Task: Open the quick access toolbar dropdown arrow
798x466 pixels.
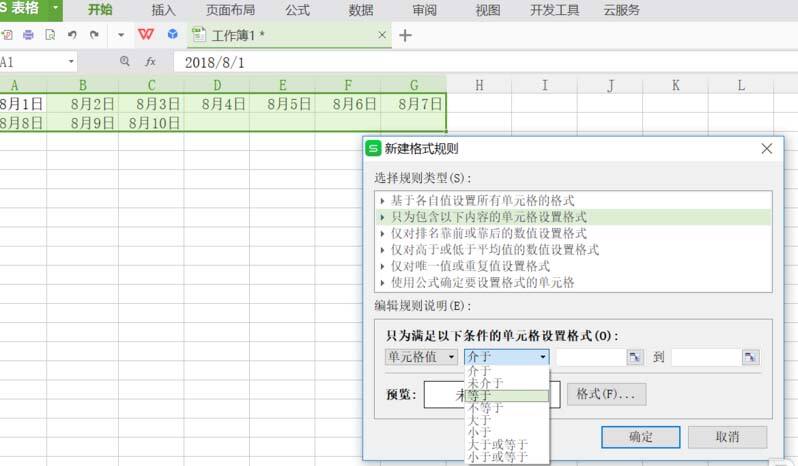Action: (121, 35)
